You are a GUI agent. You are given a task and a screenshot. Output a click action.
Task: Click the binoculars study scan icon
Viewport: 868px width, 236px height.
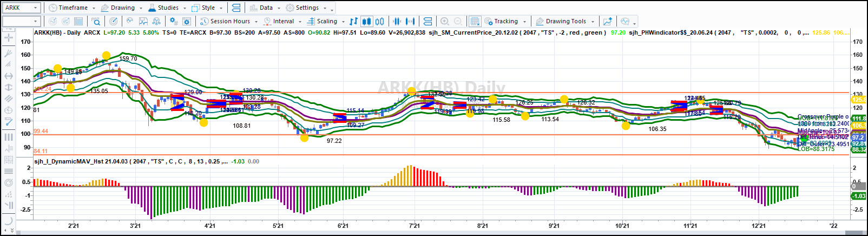pyautogui.click(x=156, y=21)
